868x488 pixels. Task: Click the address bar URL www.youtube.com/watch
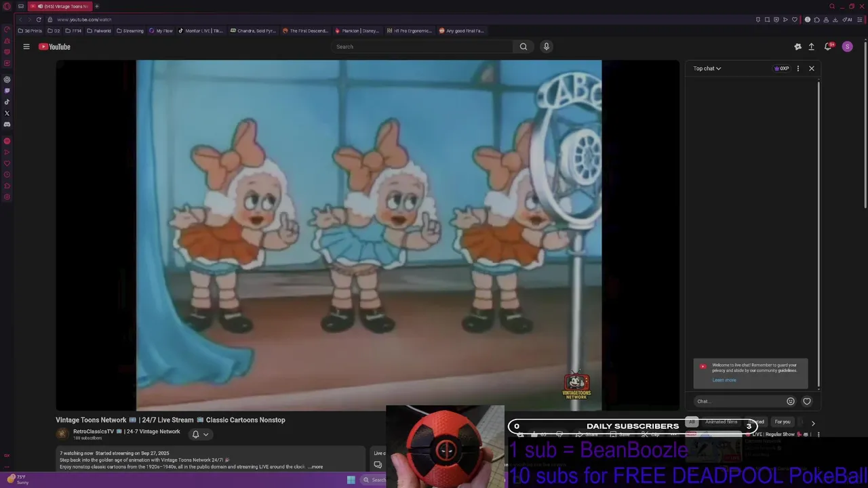[x=84, y=20]
